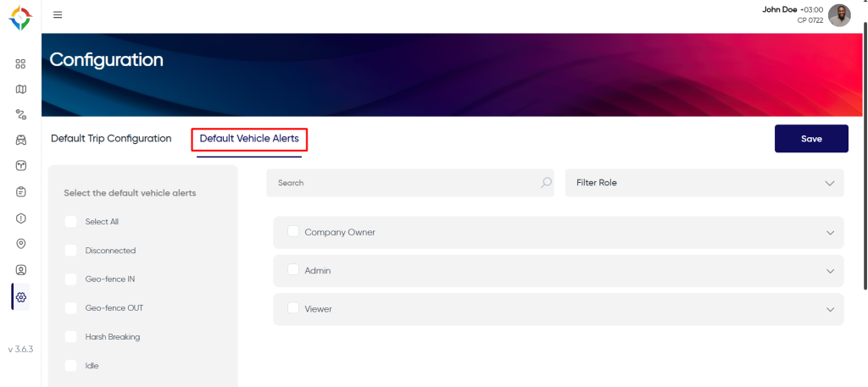Expand the Viewer row chevron
Image resolution: width=868 pixels, height=387 pixels.
point(831,310)
